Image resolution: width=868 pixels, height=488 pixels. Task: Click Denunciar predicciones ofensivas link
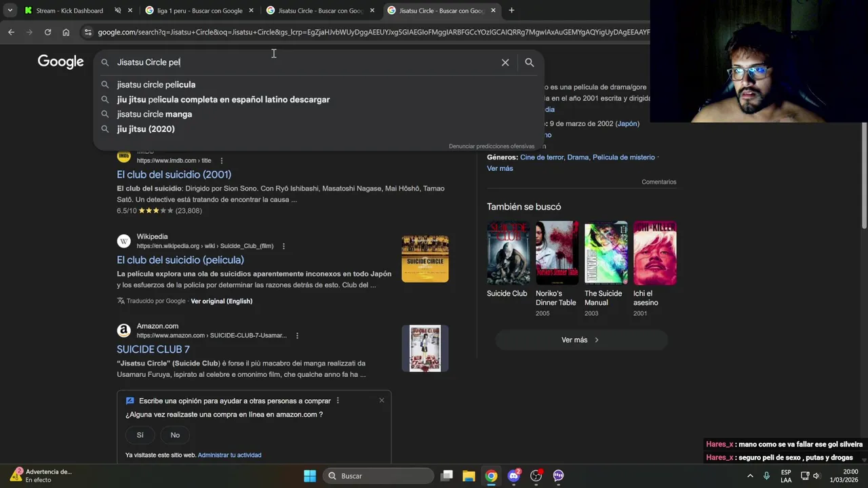[492, 146]
